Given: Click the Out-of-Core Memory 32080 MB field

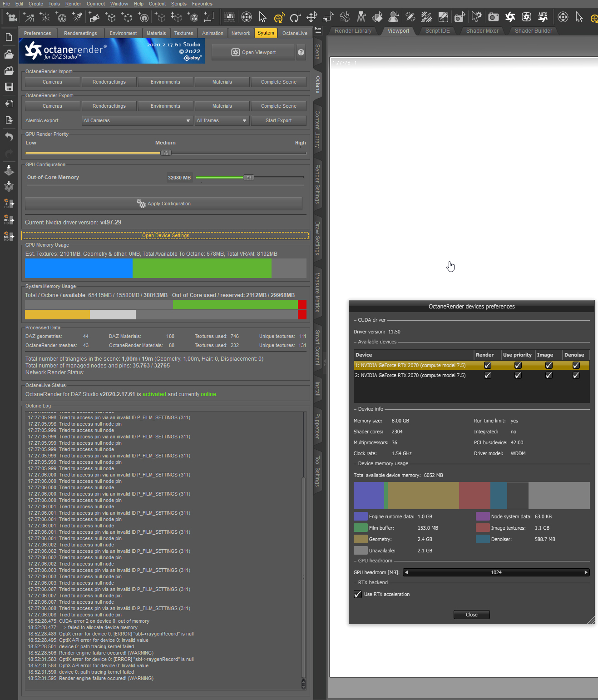Looking at the screenshot, I should coord(179,178).
